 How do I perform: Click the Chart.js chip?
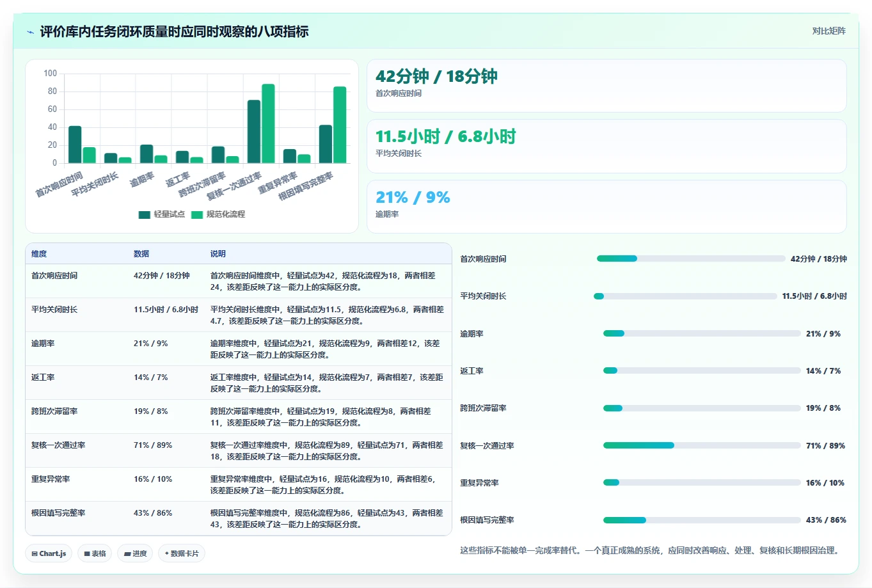[x=49, y=553]
